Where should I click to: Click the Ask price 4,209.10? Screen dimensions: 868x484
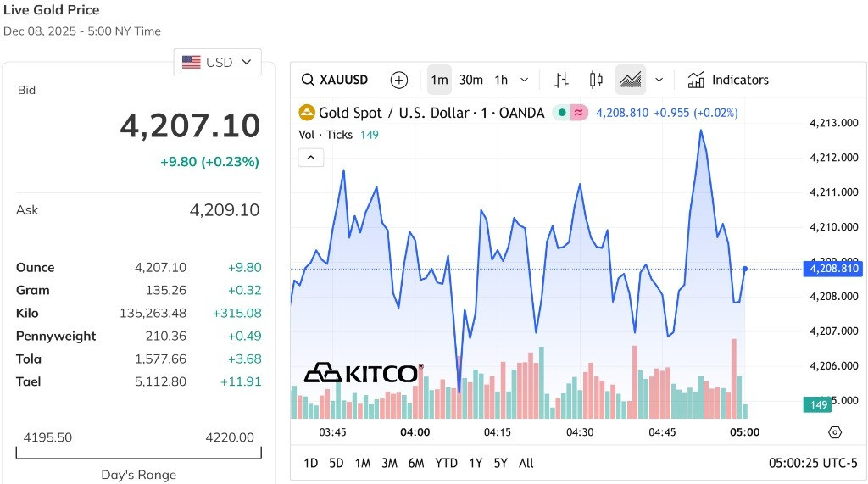pos(224,210)
